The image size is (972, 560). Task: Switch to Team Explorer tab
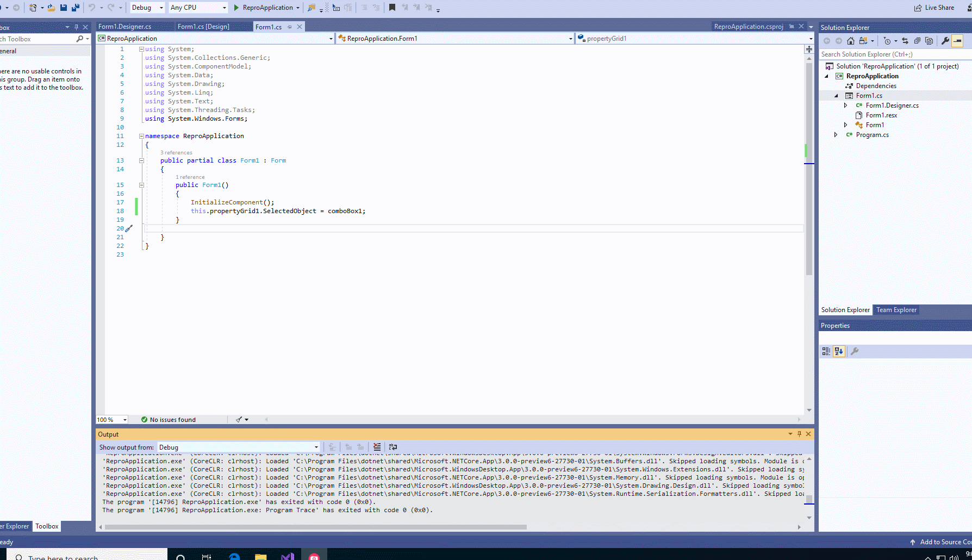pos(896,310)
